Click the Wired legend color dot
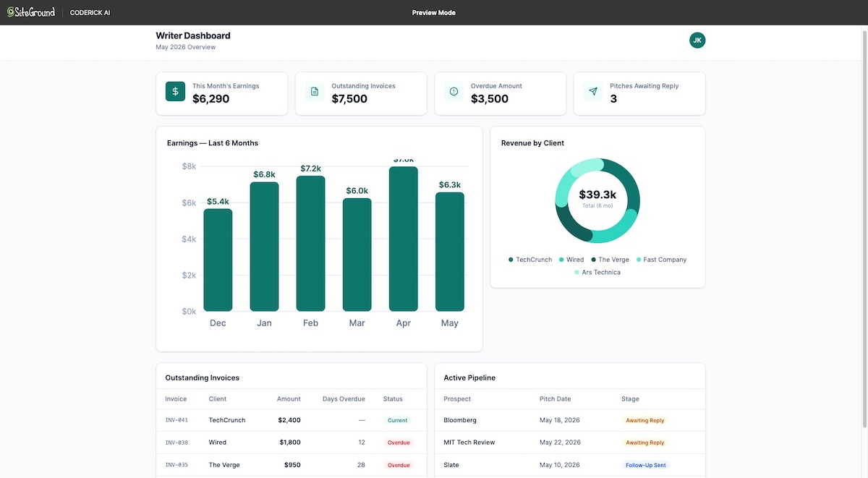This screenshot has width=868, height=478. [x=561, y=260]
